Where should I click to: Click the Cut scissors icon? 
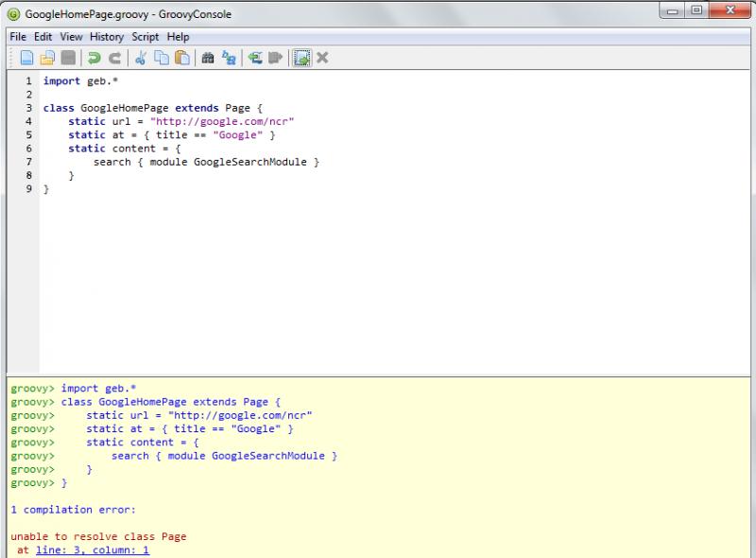click(x=141, y=58)
